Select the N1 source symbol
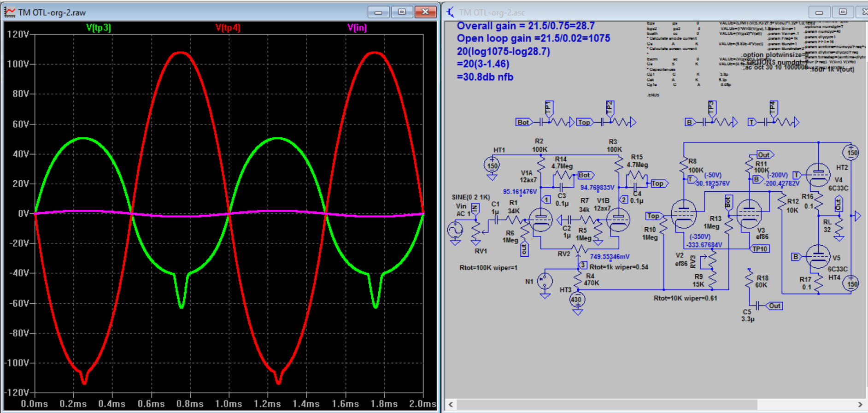 click(x=545, y=281)
